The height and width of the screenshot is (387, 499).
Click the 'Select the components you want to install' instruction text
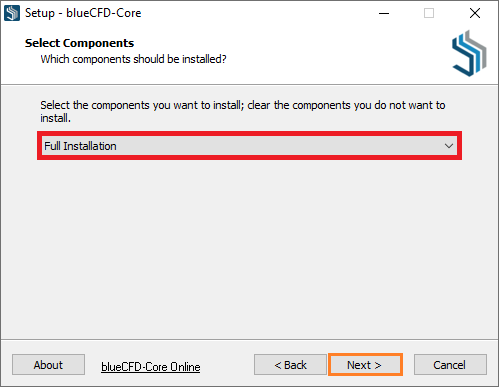pyautogui.click(x=243, y=111)
